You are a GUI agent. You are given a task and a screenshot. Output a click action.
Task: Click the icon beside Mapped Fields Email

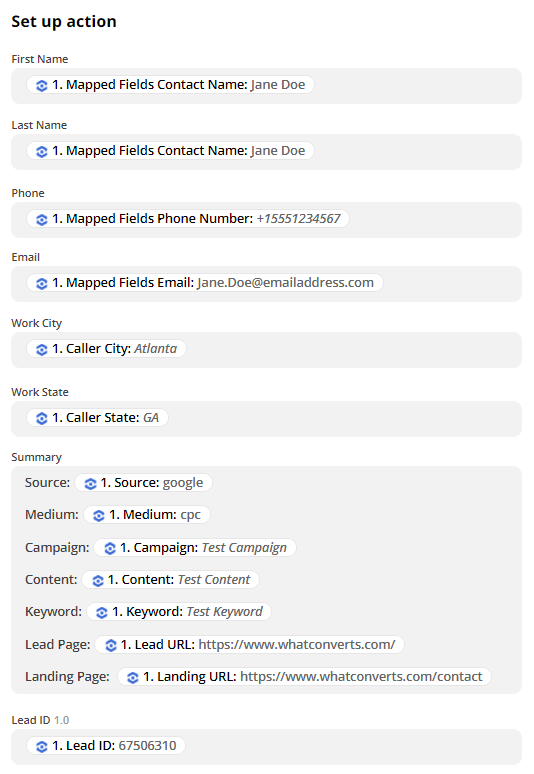coord(42,283)
